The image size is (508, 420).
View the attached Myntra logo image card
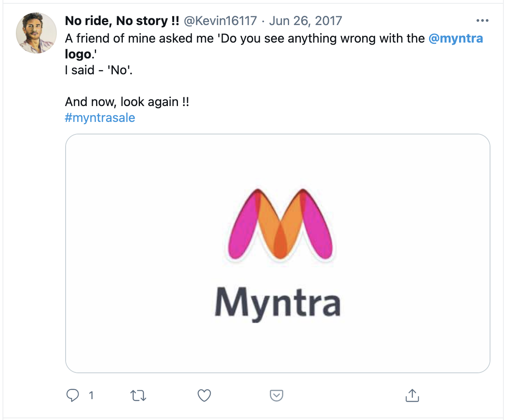(x=278, y=253)
